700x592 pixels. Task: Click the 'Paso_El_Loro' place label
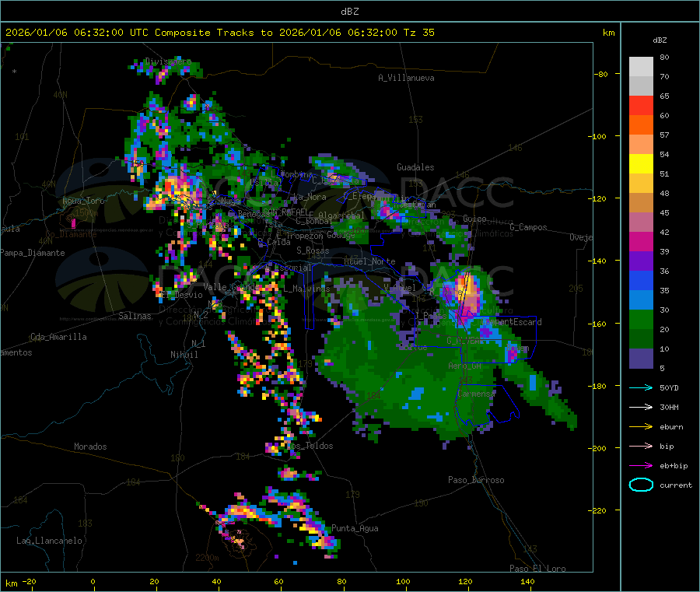pyautogui.click(x=537, y=569)
